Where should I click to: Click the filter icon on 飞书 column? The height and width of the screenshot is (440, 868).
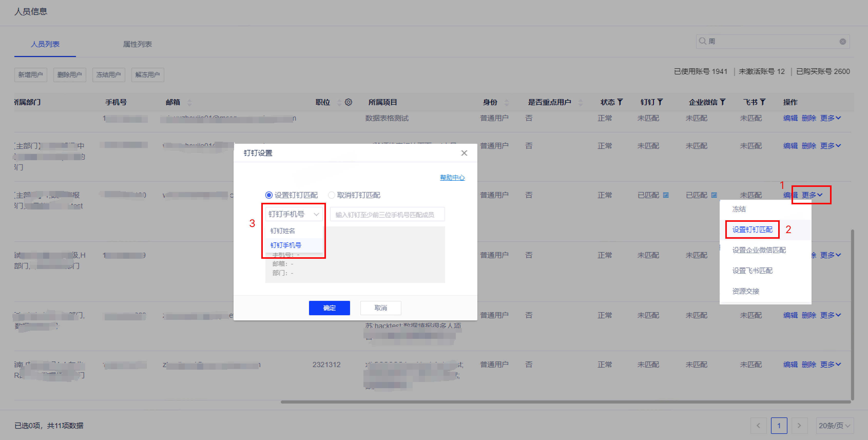763,102
